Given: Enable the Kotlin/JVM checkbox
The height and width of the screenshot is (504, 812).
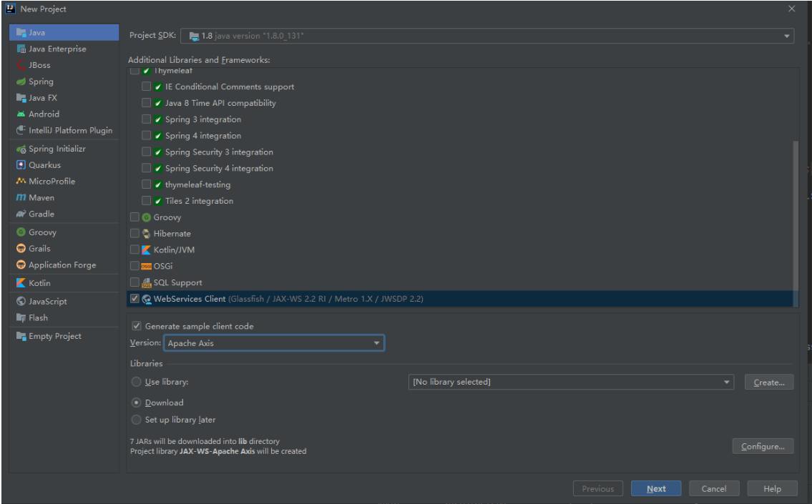Looking at the screenshot, I should [x=134, y=249].
